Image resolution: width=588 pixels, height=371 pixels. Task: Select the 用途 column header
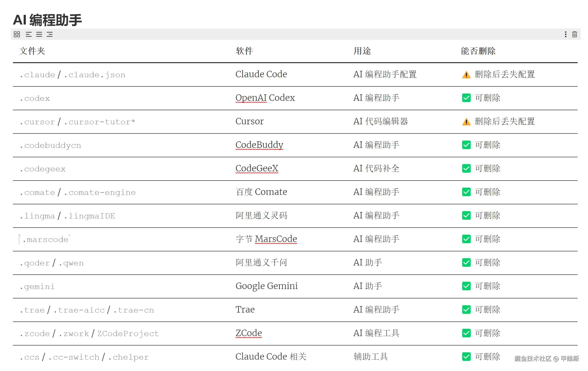click(x=363, y=51)
